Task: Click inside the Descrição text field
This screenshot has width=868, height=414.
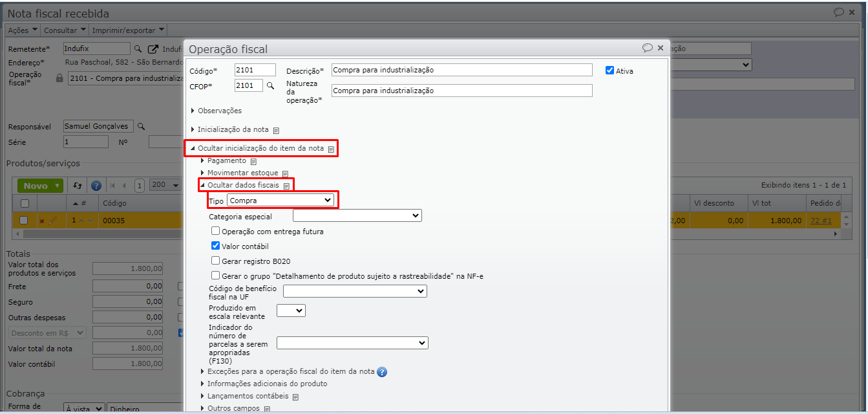Action: coord(461,70)
